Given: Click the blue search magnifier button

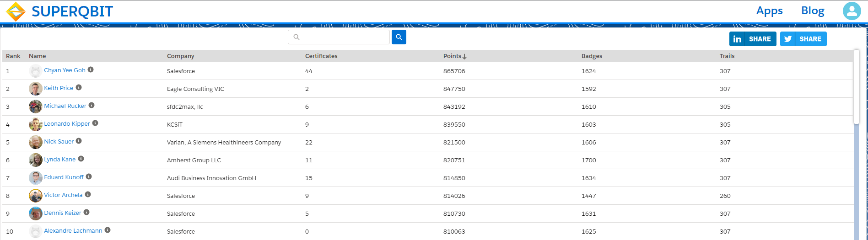Looking at the screenshot, I should pos(399,37).
